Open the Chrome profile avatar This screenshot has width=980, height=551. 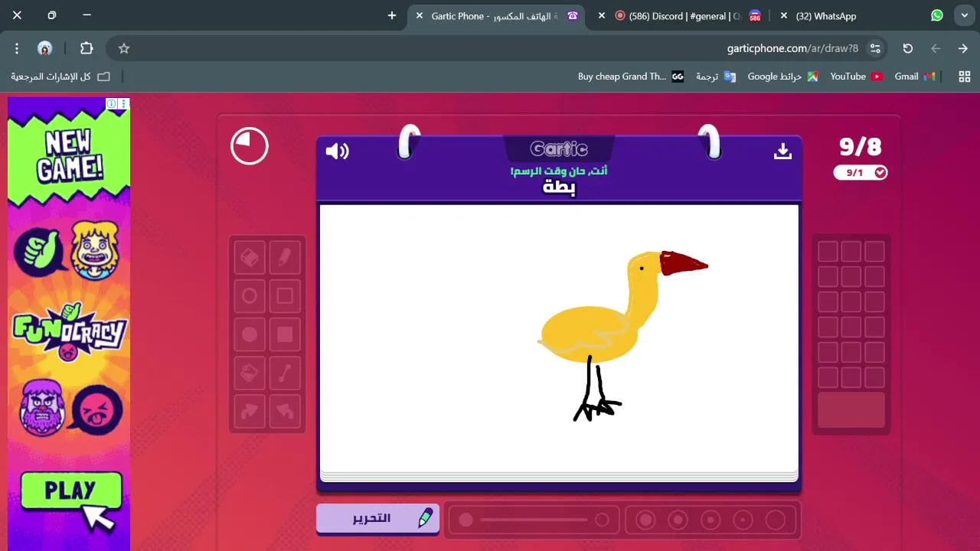(x=45, y=48)
